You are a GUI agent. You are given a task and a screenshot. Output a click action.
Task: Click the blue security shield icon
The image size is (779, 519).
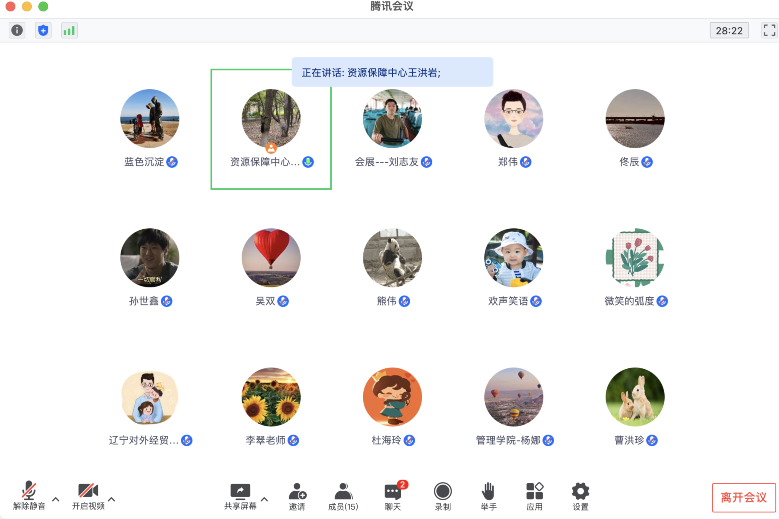click(x=43, y=30)
